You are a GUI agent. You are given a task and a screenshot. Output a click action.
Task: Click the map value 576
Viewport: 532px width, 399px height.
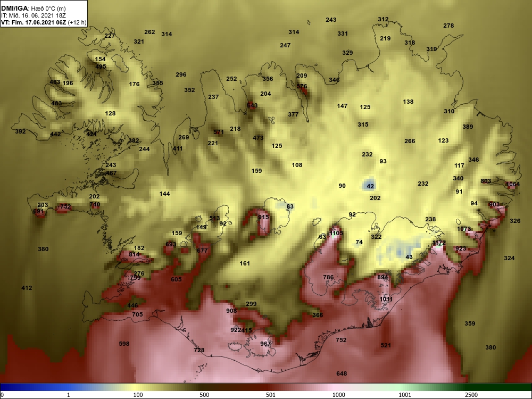coord(302,86)
